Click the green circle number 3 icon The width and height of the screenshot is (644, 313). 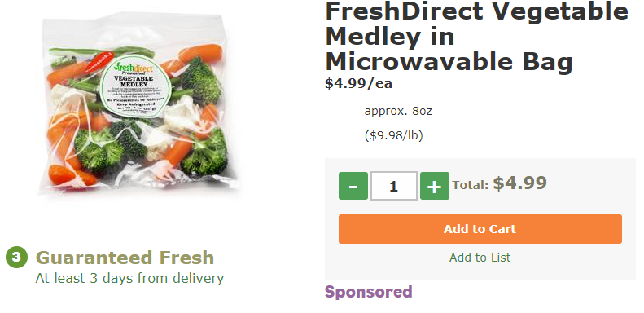pos(16,258)
